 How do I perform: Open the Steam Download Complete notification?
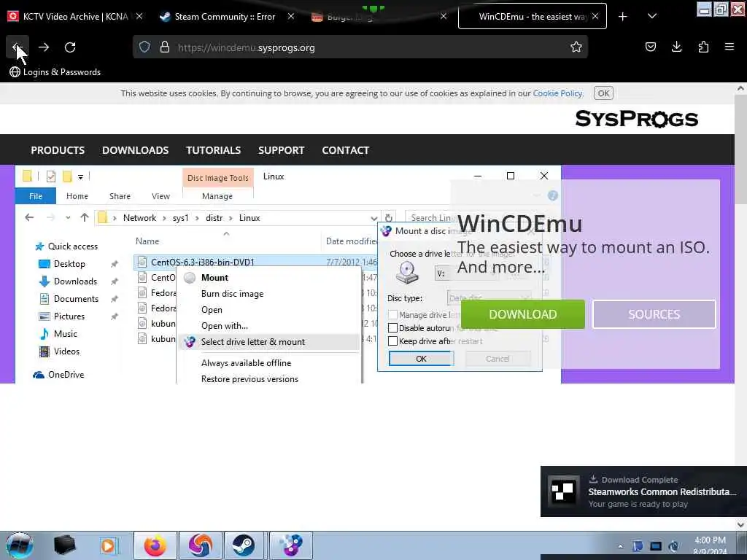pos(643,491)
